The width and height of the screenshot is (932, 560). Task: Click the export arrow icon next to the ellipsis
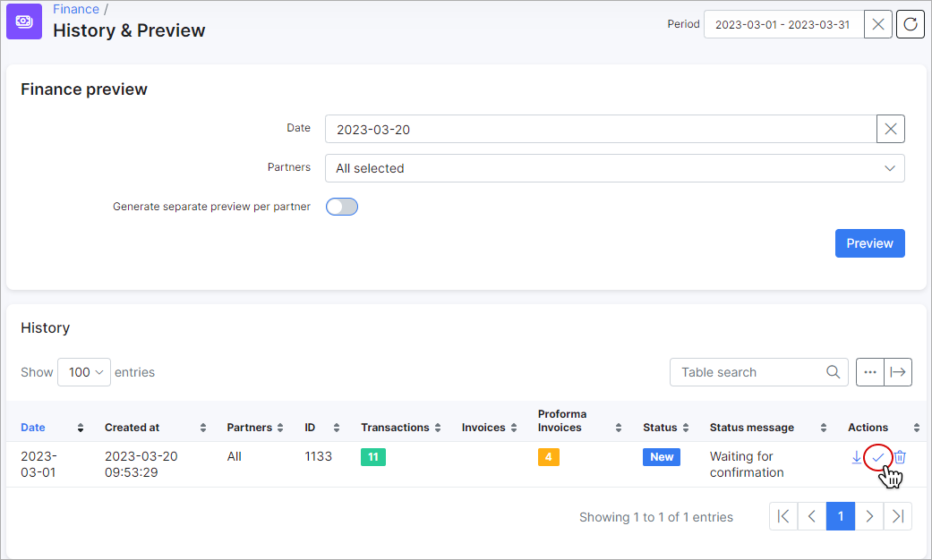pyautogui.click(x=898, y=372)
